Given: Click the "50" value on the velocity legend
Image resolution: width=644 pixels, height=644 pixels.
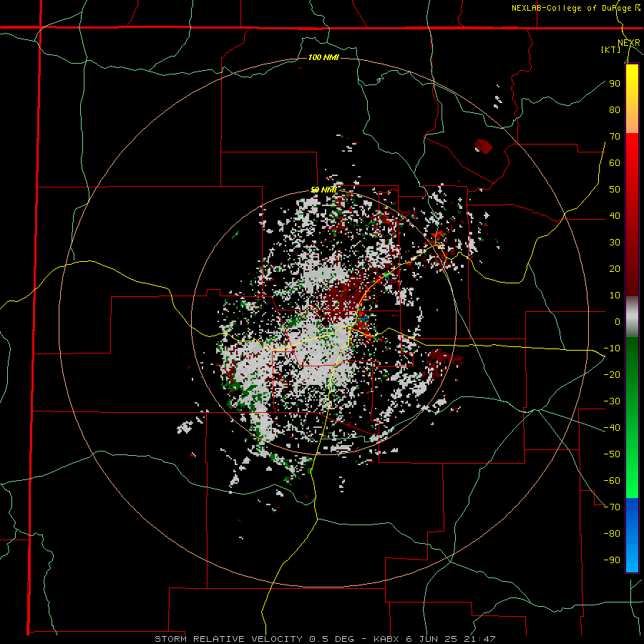Looking at the screenshot, I should pyautogui.click(x=615, y=190).
